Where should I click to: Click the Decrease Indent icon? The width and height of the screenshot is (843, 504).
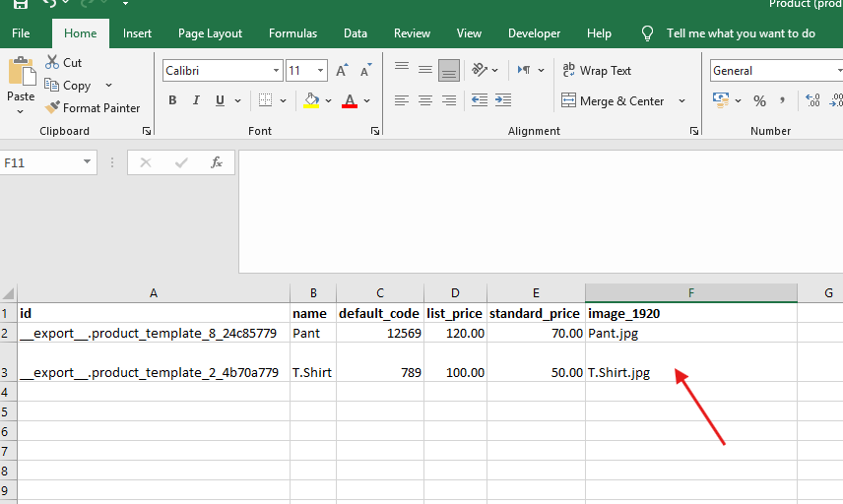pos(480,100)
